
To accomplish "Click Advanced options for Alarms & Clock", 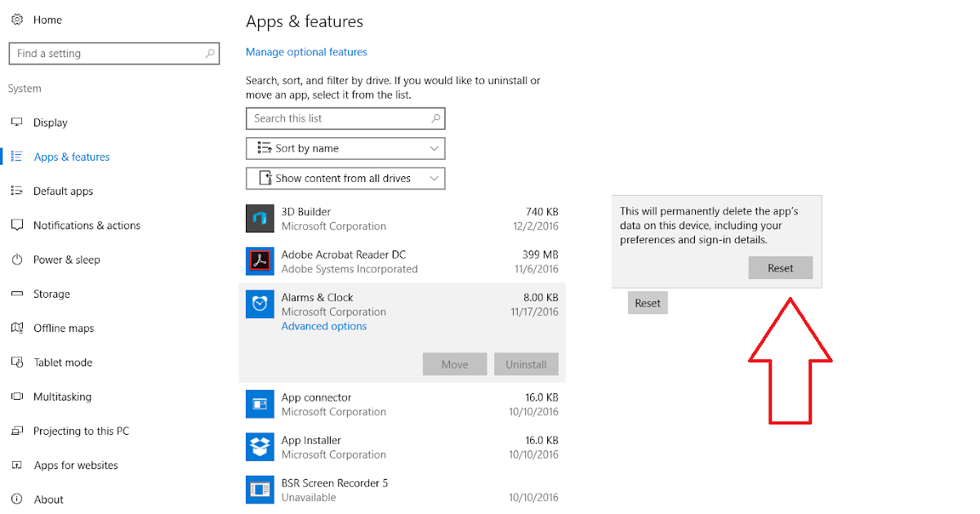I will 323,326.
